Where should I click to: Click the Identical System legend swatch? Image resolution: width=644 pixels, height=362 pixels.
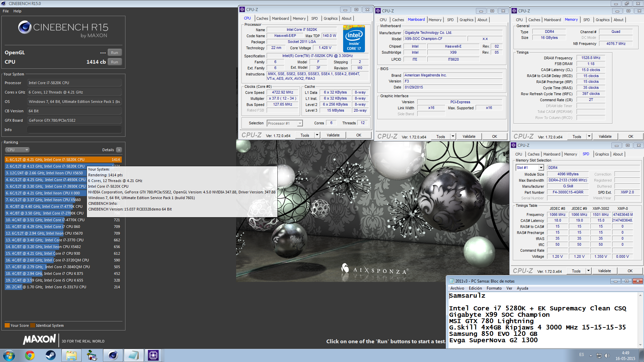point(33,325)
